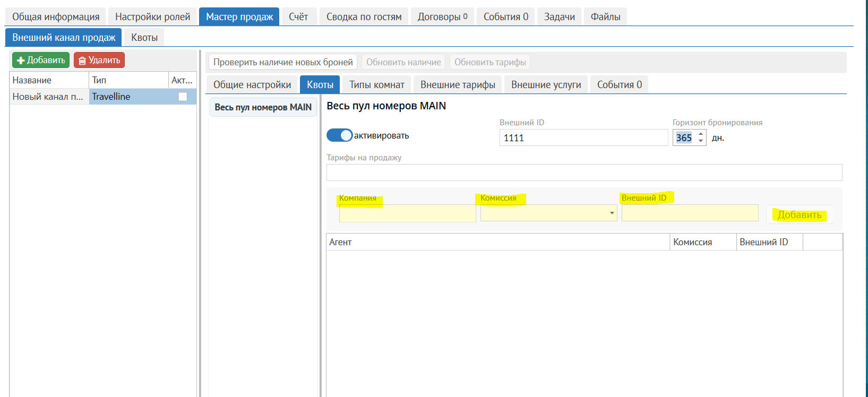
Task: Focus the Компания input field
Action: pos(407,213)
